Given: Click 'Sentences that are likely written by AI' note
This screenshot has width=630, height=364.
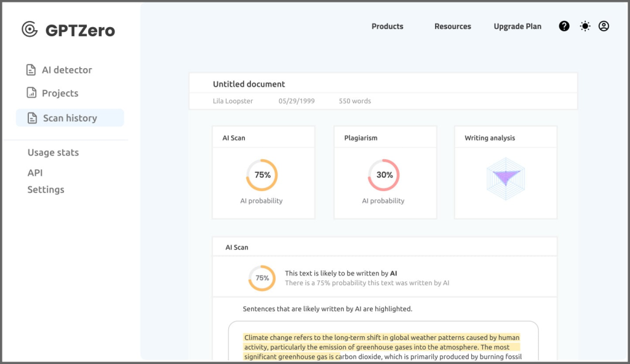Looking at the screenshot, I should tap(327, 309).
